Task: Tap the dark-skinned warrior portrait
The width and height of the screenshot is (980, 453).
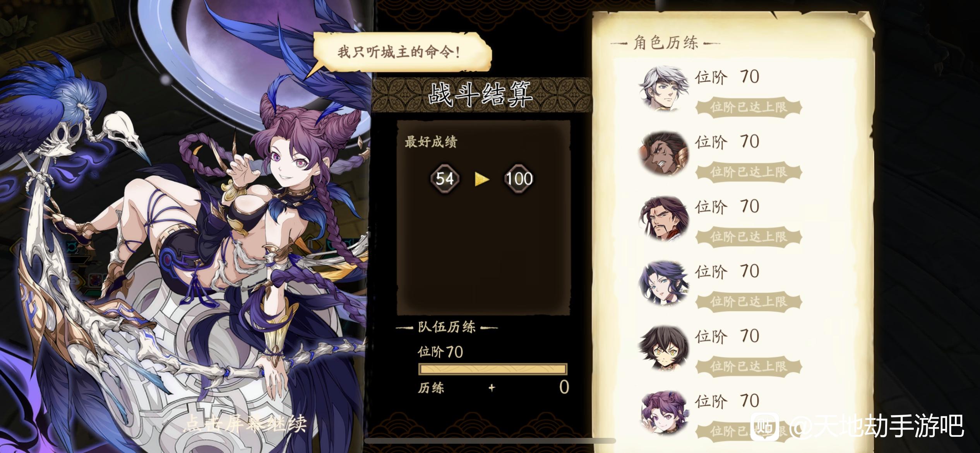Action: point(663,153)
